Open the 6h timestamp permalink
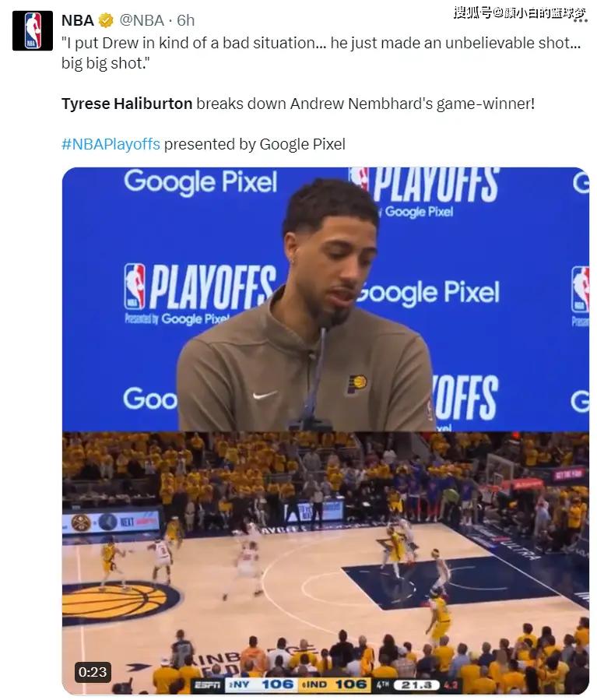 pyautogui.click(x=185, y=20)
